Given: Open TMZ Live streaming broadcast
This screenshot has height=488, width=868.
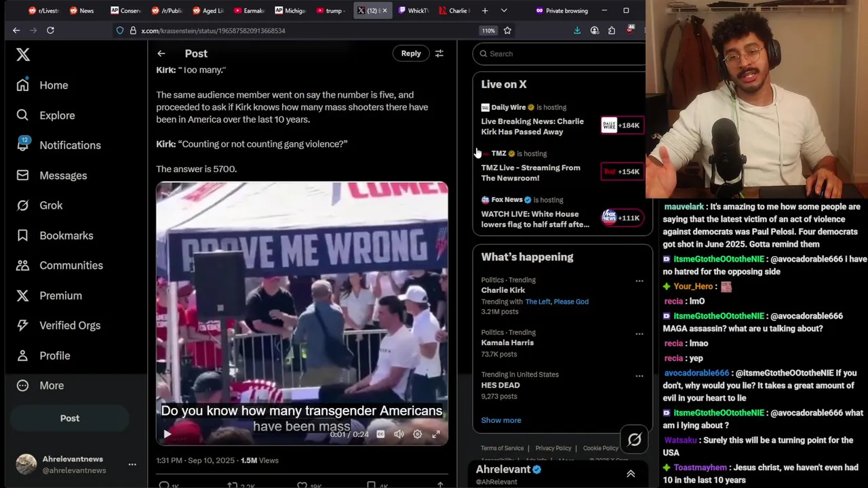Looking at the screenshot, I should click(562, 167).
